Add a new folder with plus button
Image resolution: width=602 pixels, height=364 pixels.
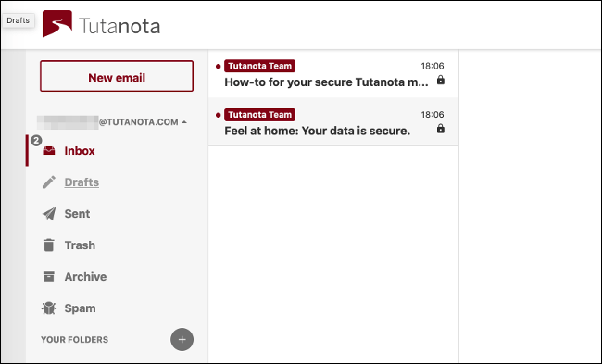(182, 339)
